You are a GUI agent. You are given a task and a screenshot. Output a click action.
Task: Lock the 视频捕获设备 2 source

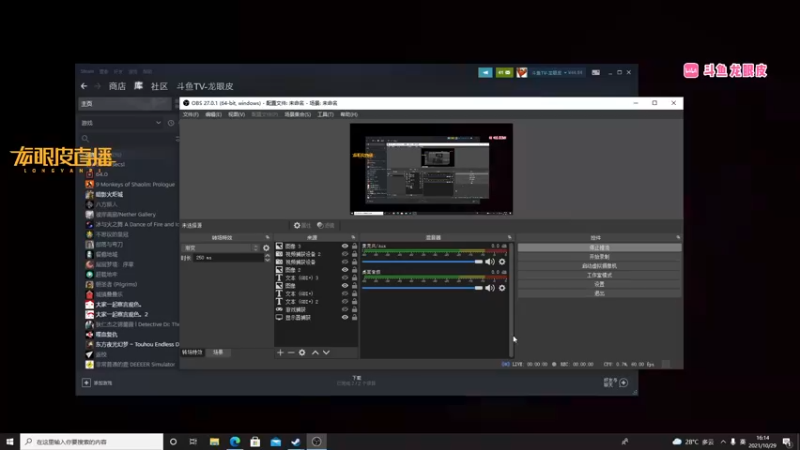click(355, 254)
